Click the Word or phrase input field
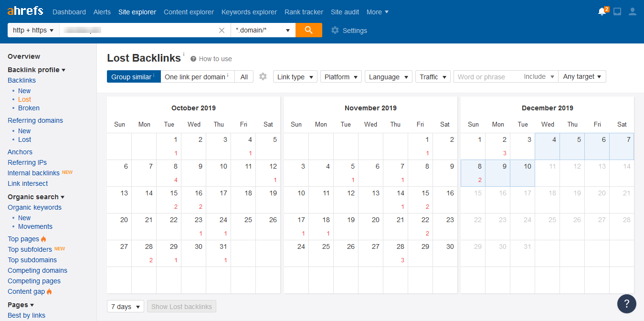 (487, 76)
